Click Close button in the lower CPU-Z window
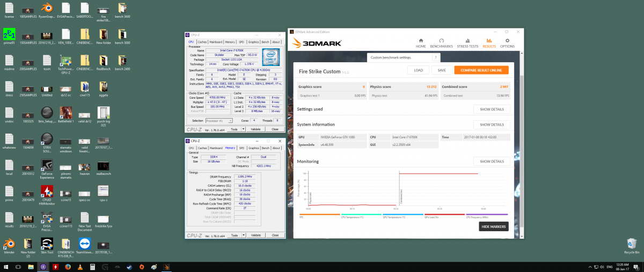The image size is (644, 272). point(275,235)
